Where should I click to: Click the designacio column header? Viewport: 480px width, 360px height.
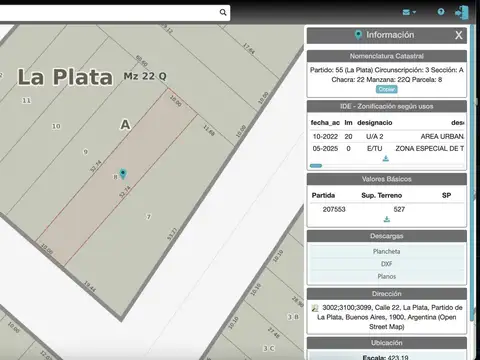(x=375, y=123)
